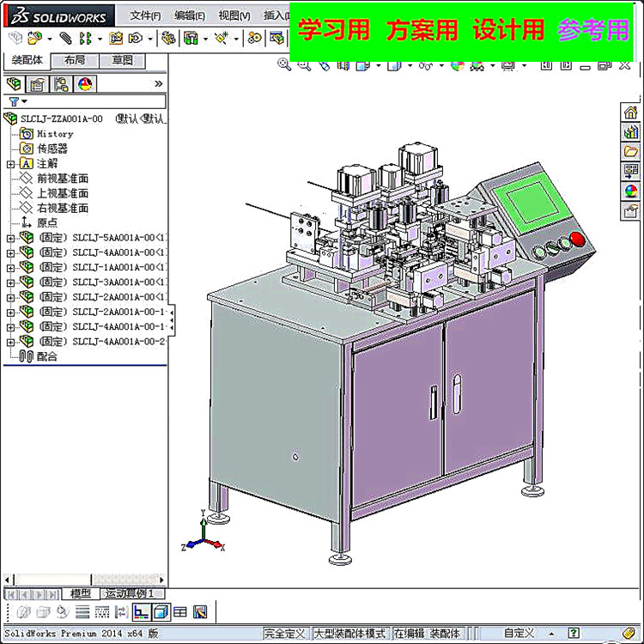This screenshot has width=644, height=644.
Task: Open the ConfigurationManager tab icon
Action: pyautogui.click(x=61, y=84)
